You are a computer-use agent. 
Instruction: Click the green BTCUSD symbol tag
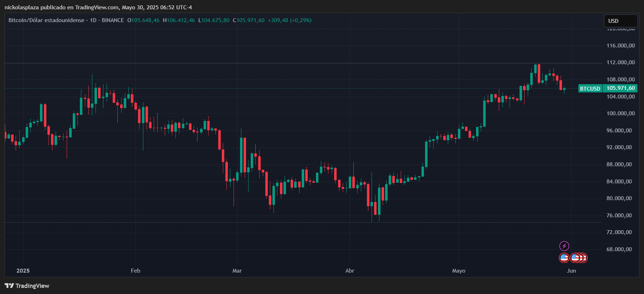point(590,88)
